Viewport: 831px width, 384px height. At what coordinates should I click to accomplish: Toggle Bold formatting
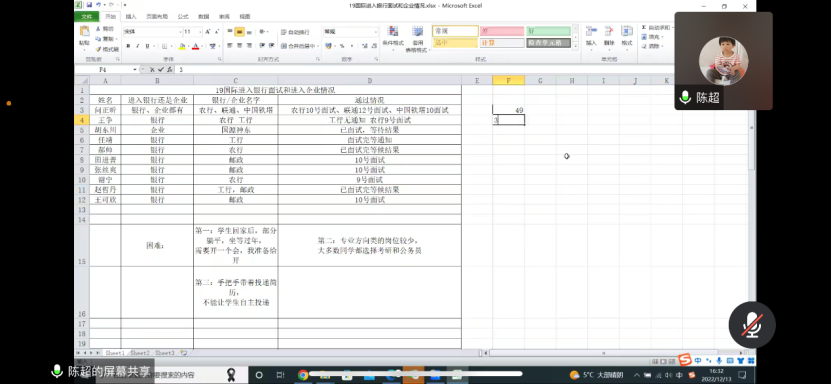[x=128, y=46]
